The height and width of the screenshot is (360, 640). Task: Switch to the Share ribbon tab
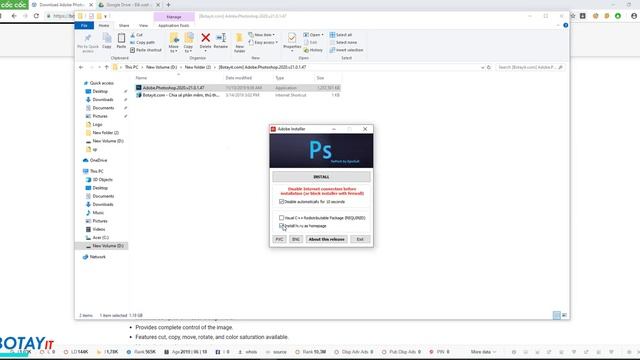click(x=124, y=25)
